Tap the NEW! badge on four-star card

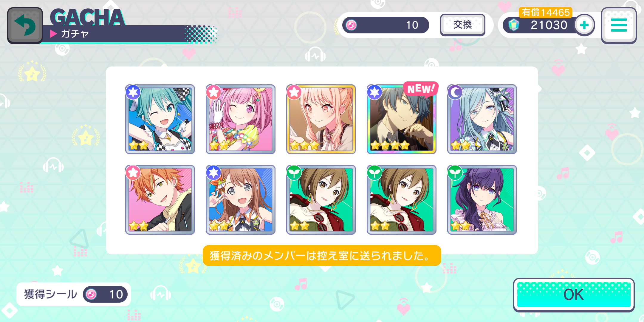tap(420, 89)
